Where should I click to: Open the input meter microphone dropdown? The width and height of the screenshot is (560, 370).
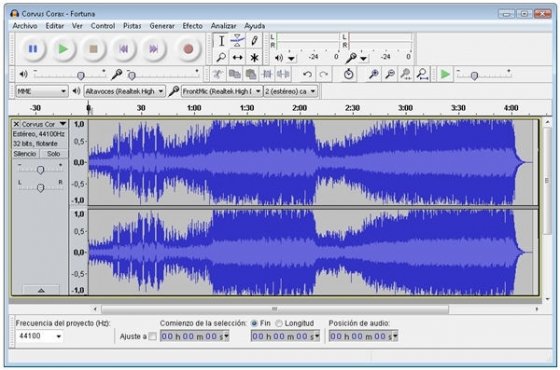364,58
